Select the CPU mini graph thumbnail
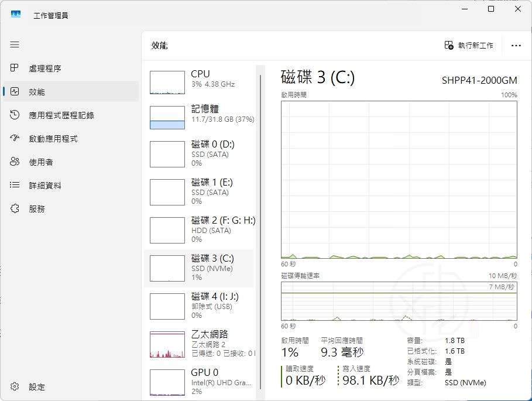 (167, 83)
